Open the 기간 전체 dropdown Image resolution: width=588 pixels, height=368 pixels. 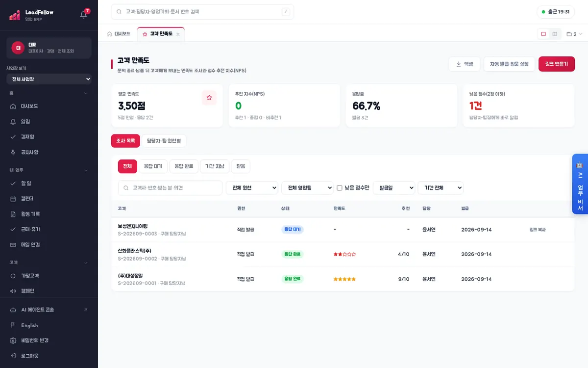[x=441, y=188]
